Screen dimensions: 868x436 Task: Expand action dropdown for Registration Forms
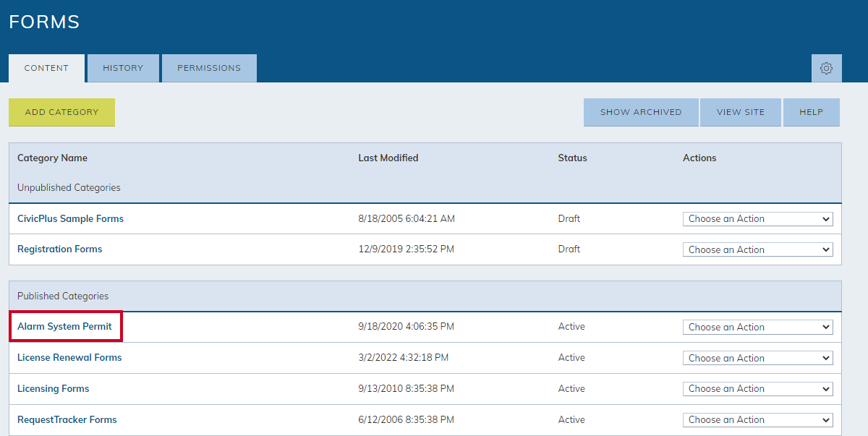click(x=758, y=249)
